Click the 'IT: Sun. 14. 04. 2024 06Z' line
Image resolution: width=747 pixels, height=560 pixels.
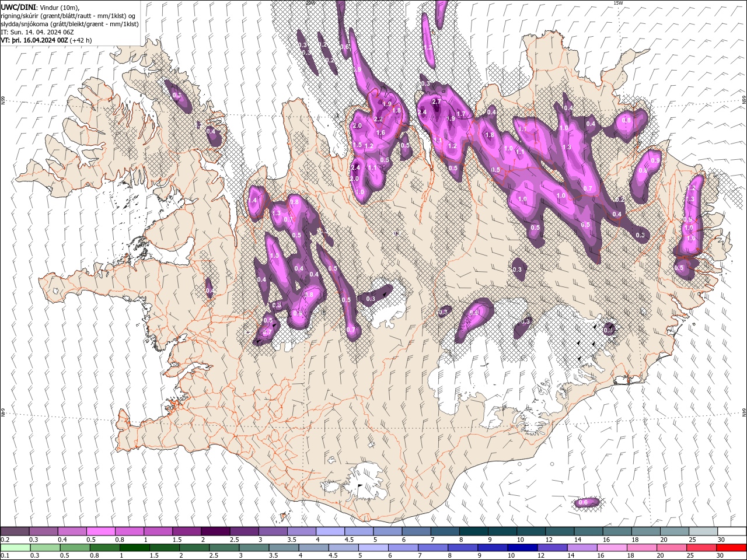click(37, 32)
